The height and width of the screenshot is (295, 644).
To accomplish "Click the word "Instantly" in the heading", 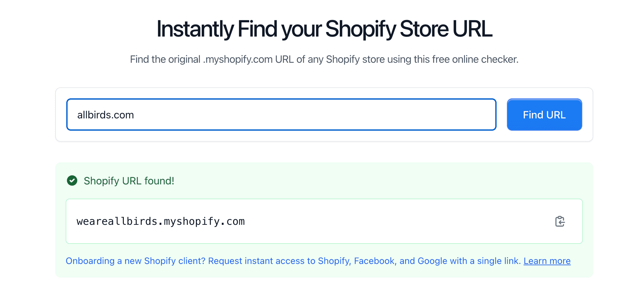I will point(195,29).
